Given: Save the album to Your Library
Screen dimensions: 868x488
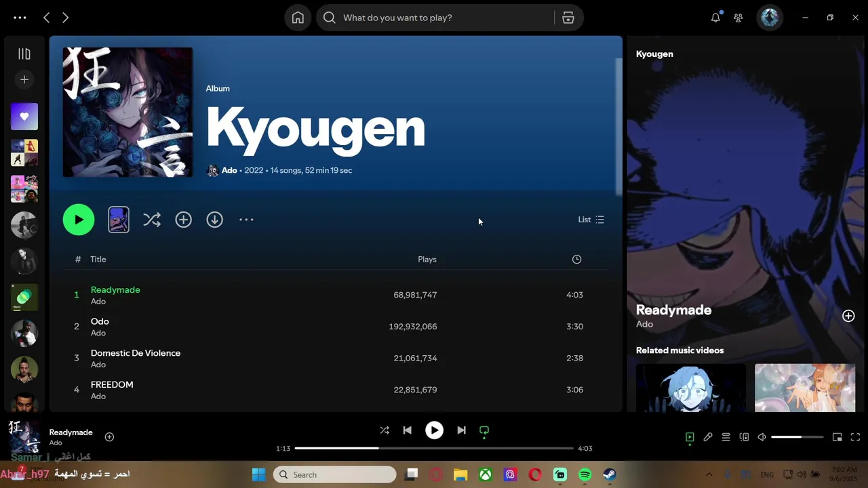Looking at the screenshot, I should tap(183, 220).
